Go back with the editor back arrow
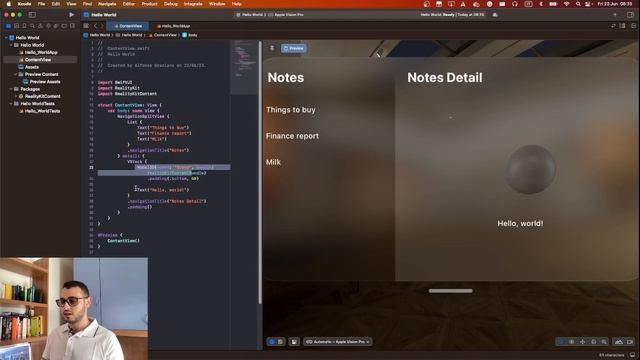The height and width of the screenshot is (360, 640). tap(96, 26)
